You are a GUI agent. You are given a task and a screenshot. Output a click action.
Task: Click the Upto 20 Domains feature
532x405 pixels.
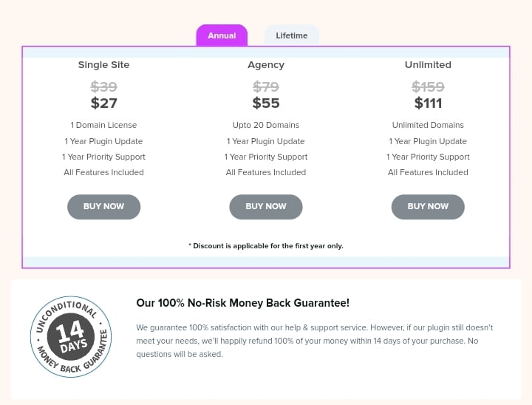tap(266, 125)
